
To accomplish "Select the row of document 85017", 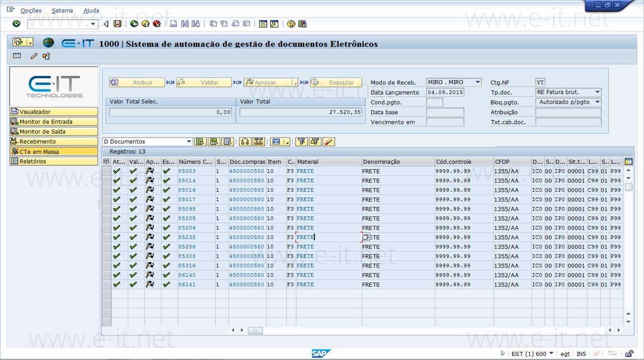I will point(106,199).
